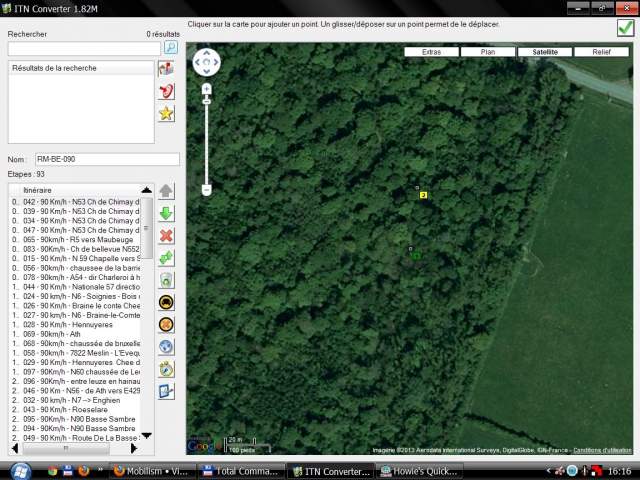640x480 pixels.
Task: Click the map zoom-in plus button
Action: point(206,89)
